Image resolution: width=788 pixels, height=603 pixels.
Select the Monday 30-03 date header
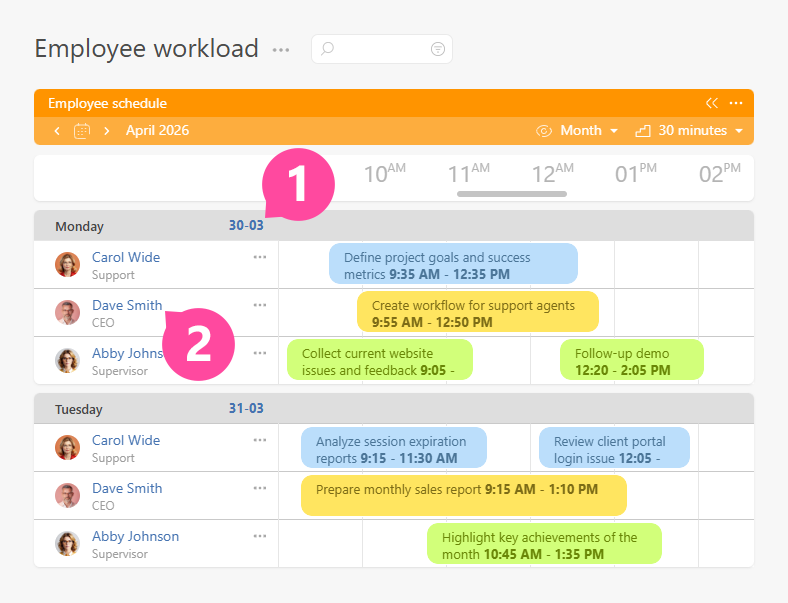tap(245, 226)
